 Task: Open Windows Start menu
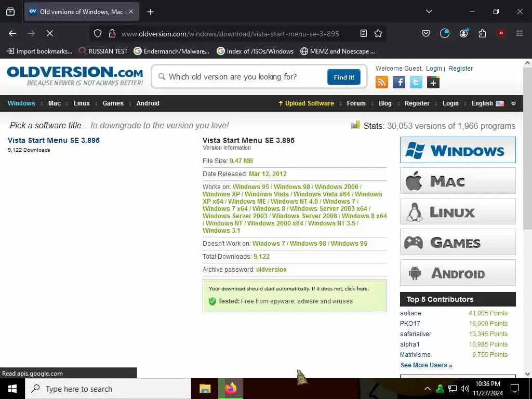point(12,389)
